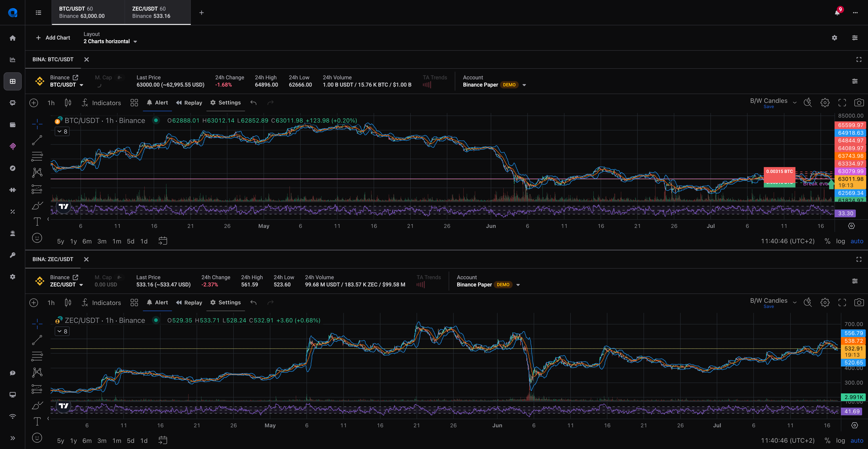868x449 pixels.
Task: Click the 11:40:46 (UTC+2) clock in ZEC chart
Action: [788, 441]
